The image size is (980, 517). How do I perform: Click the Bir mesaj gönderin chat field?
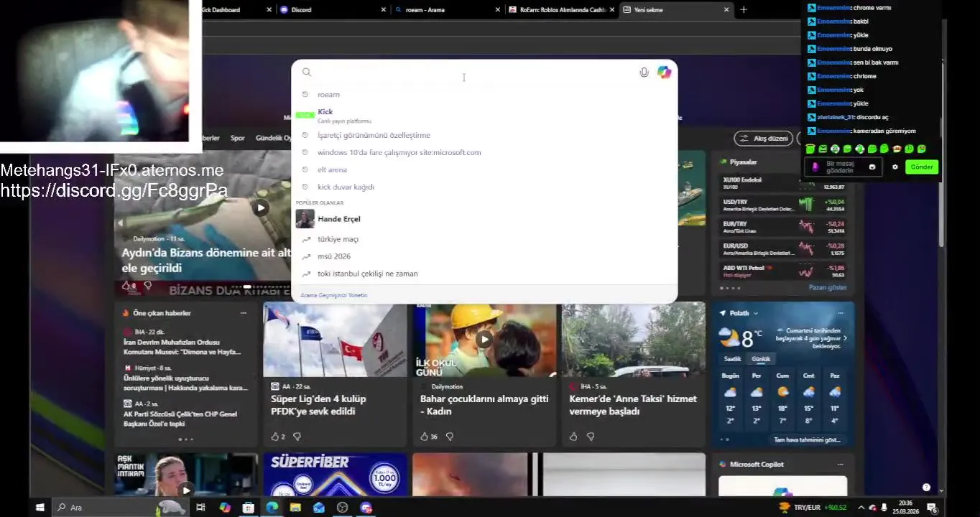[x=845, y=167]
